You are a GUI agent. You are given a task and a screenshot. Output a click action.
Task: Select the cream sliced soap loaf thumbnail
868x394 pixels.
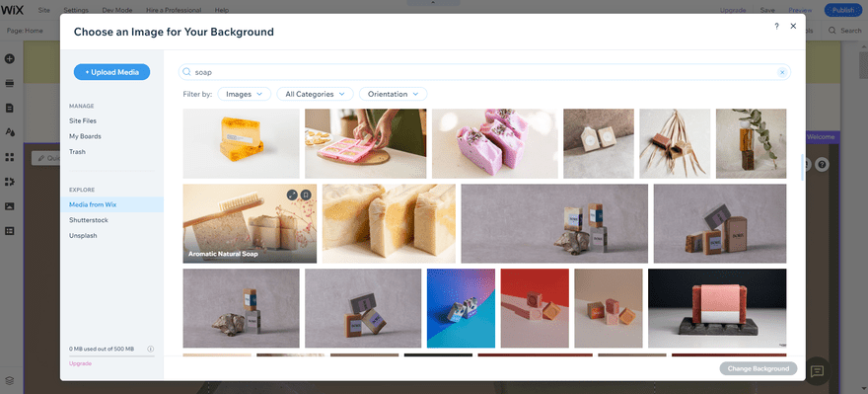coord(389,223)
